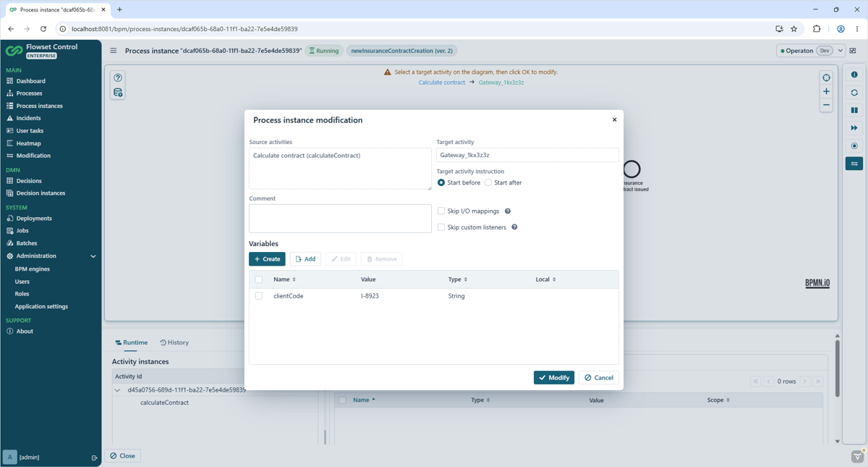Click help icon beside Skip custom listeners
This screenshot has height=467, width=868.
coord(514,227)
